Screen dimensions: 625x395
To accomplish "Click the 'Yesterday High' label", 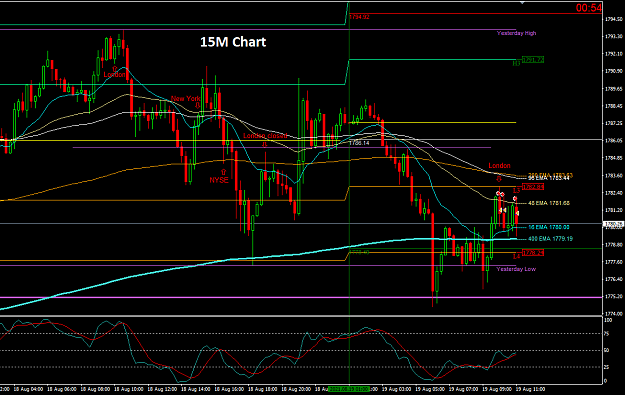I will tap(516, 33).
